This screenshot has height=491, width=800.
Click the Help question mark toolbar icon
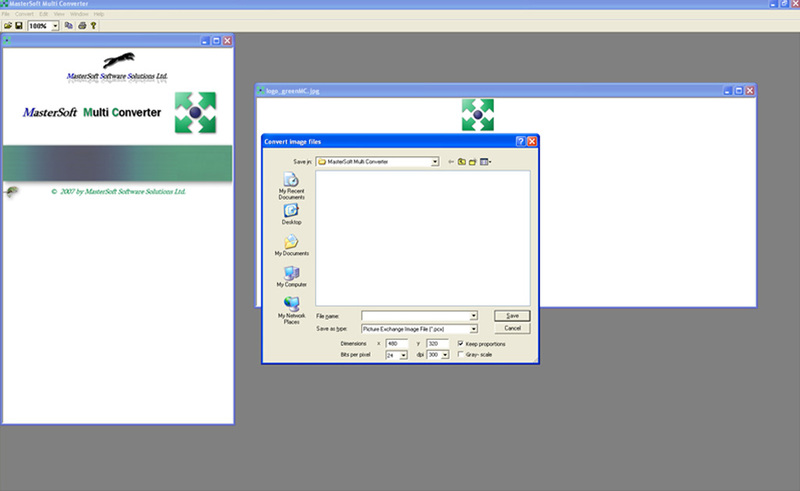click(93, 26)
